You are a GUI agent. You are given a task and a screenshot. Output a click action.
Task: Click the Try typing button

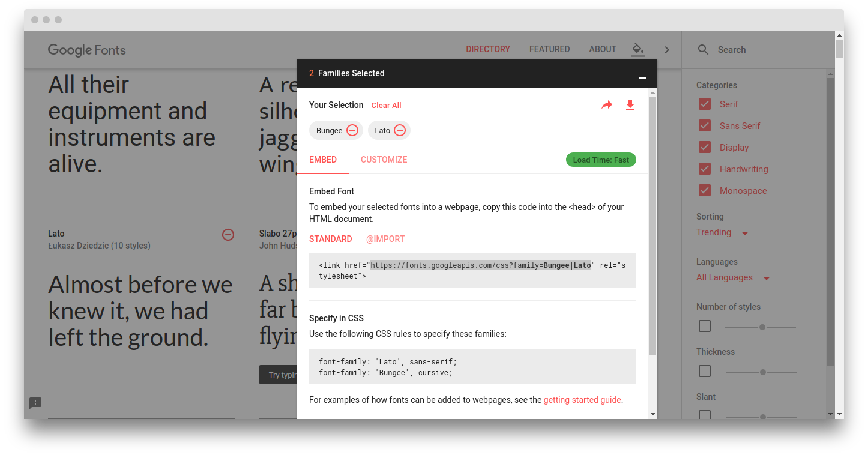click(x=279, y=375)
